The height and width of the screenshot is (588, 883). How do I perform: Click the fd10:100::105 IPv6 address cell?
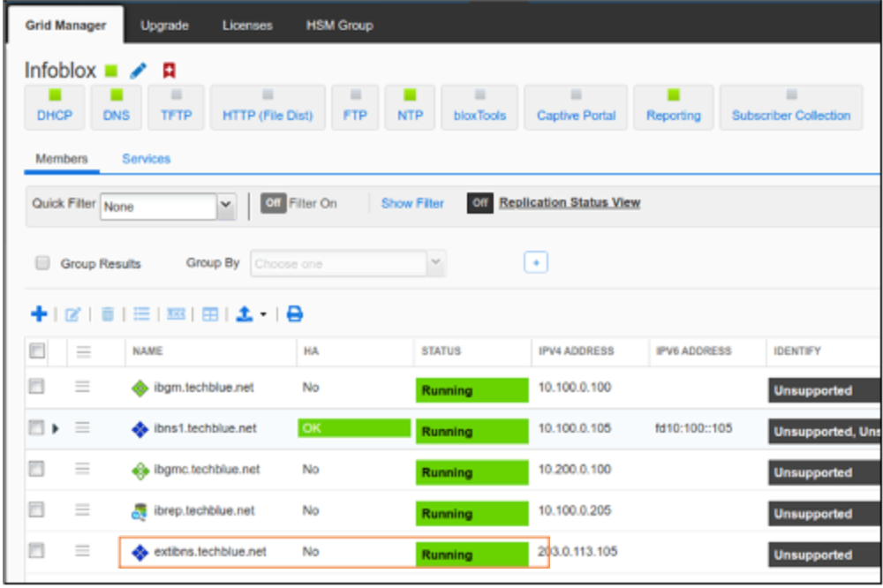pos(693,428)
